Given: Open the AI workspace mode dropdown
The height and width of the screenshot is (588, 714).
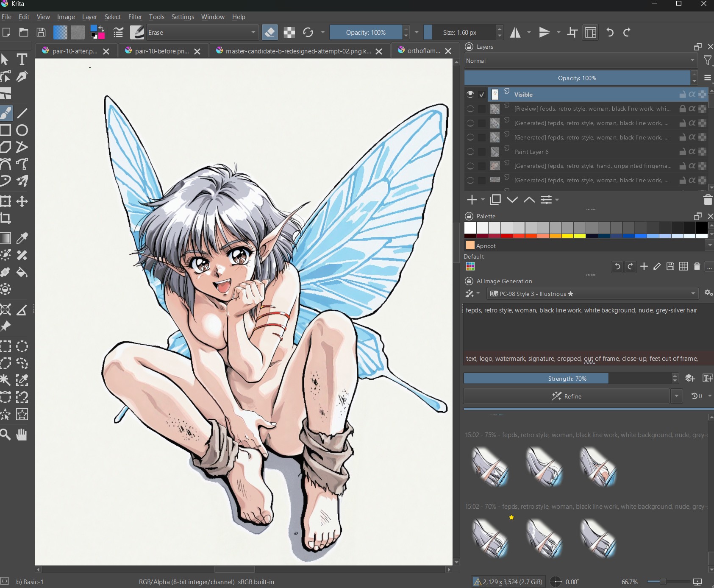Looking at the screenshot, I should pos(473,294).
